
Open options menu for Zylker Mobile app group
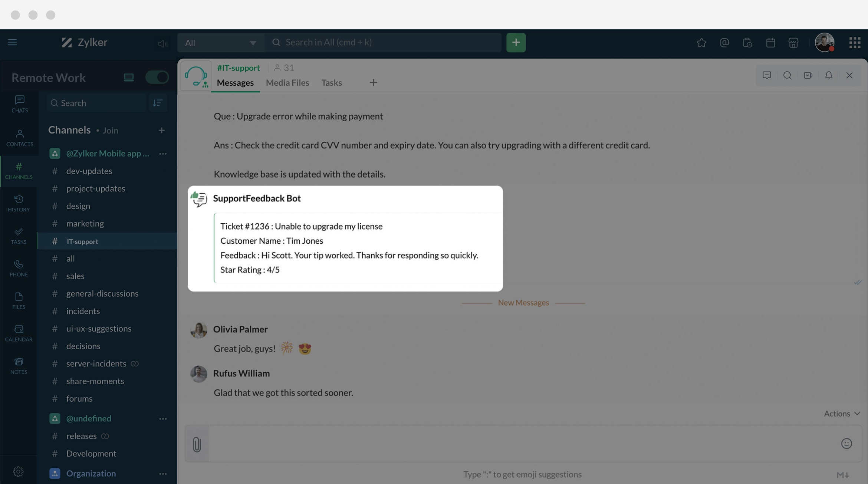pyautogui.click(x=162, y=154)
